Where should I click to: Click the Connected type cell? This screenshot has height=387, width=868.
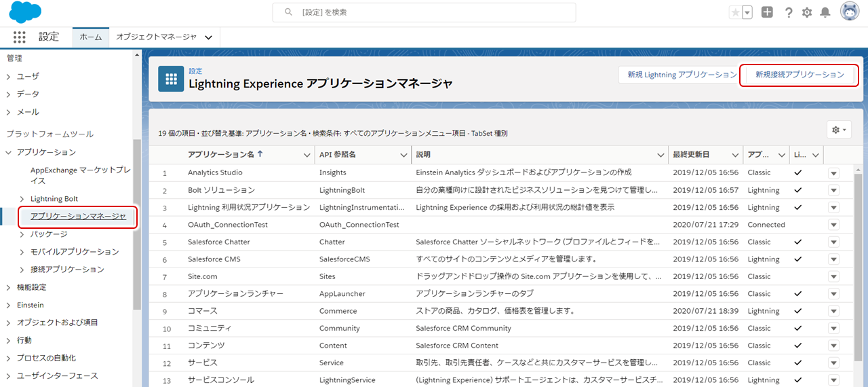pos(766,225)
